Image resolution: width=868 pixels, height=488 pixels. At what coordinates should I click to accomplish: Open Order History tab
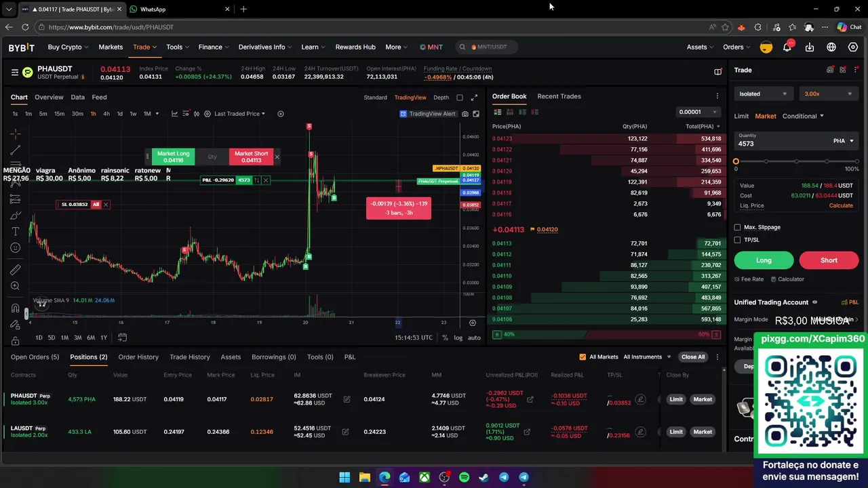coord(138,357)
